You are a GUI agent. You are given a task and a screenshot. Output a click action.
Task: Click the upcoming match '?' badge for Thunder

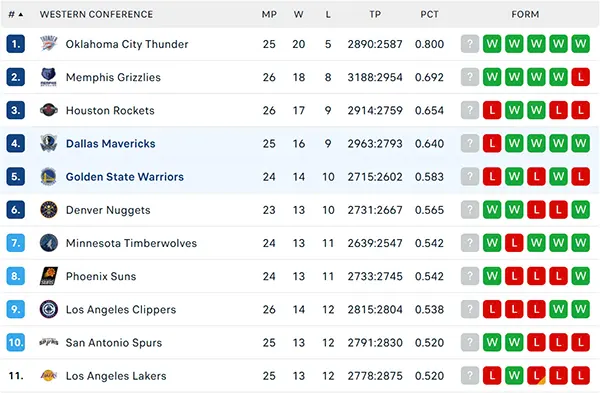(x=470, y=44)
